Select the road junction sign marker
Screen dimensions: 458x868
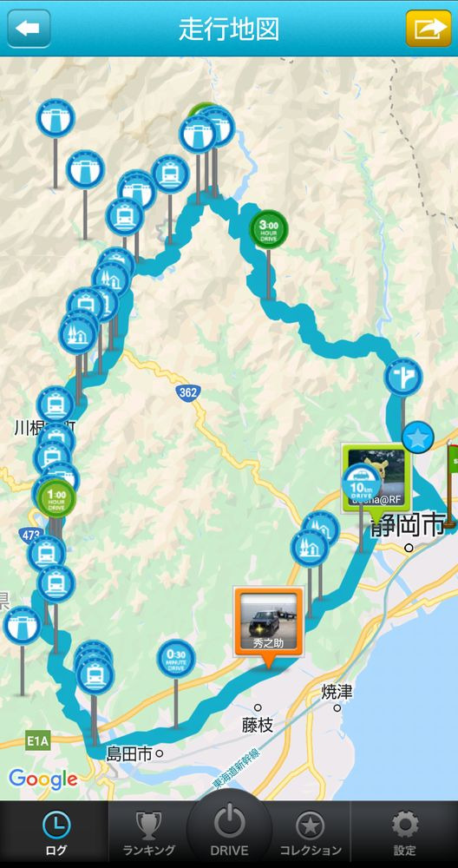click(x=403, y=378)
